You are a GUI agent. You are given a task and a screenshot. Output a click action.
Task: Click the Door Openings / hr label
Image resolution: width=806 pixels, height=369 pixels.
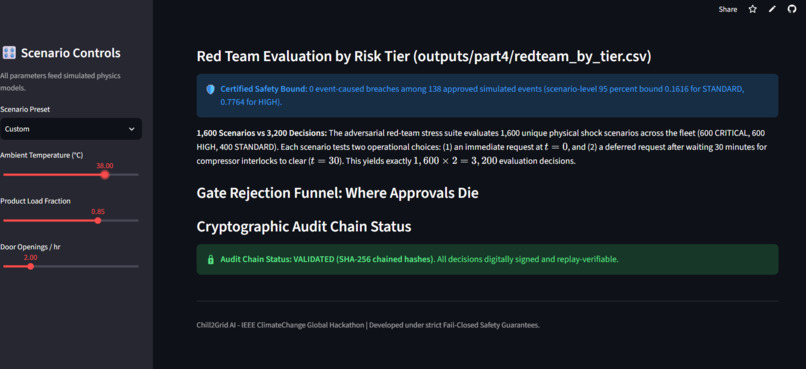pyautogui.click(x=30, y=247)
